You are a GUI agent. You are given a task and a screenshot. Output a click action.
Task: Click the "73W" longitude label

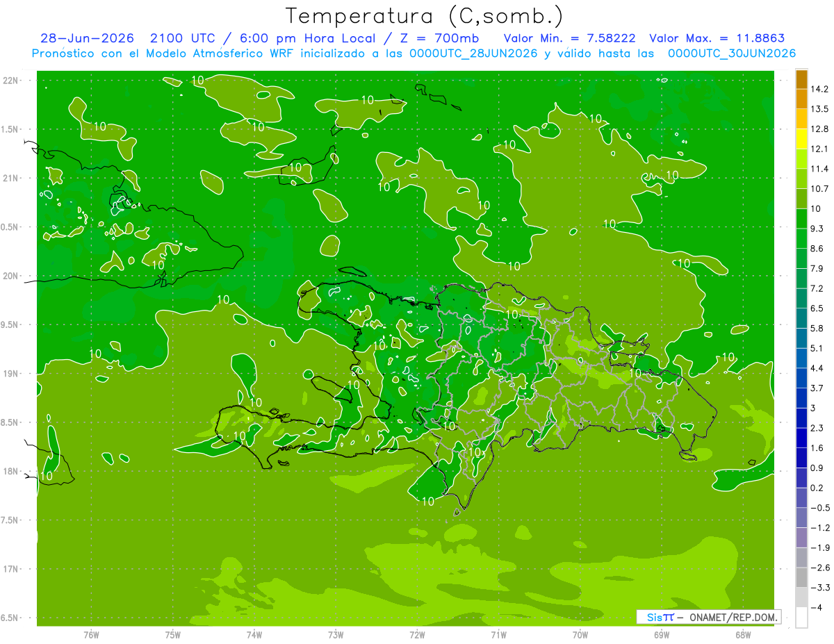(336, 636)
